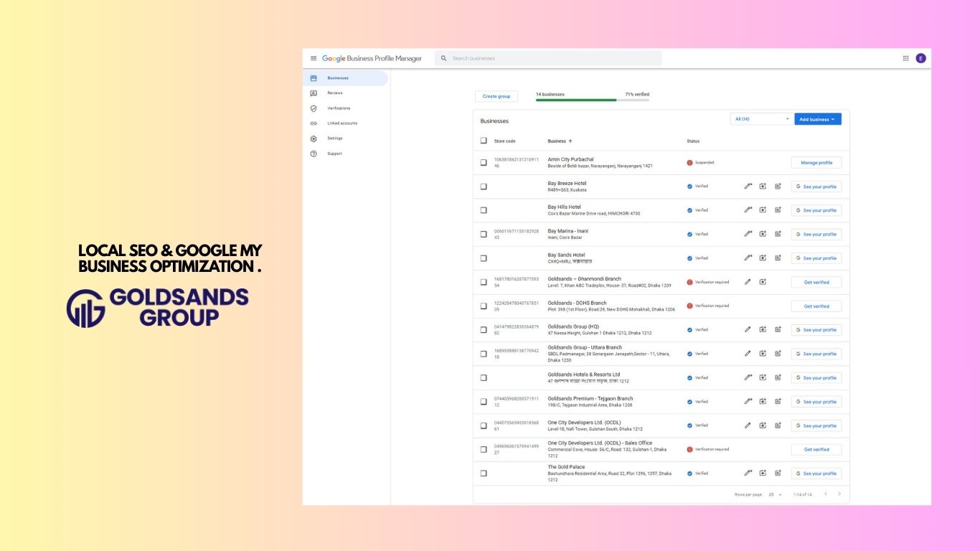The image size is (980, 551).
Task: Check The Gold Palace row checkbox
Action: point(484,474)
